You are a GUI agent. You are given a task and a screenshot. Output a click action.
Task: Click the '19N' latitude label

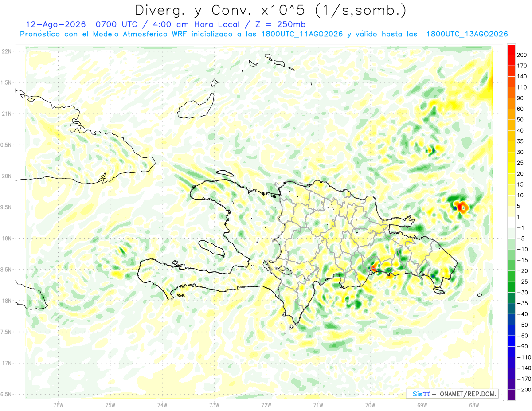[7, 239]
